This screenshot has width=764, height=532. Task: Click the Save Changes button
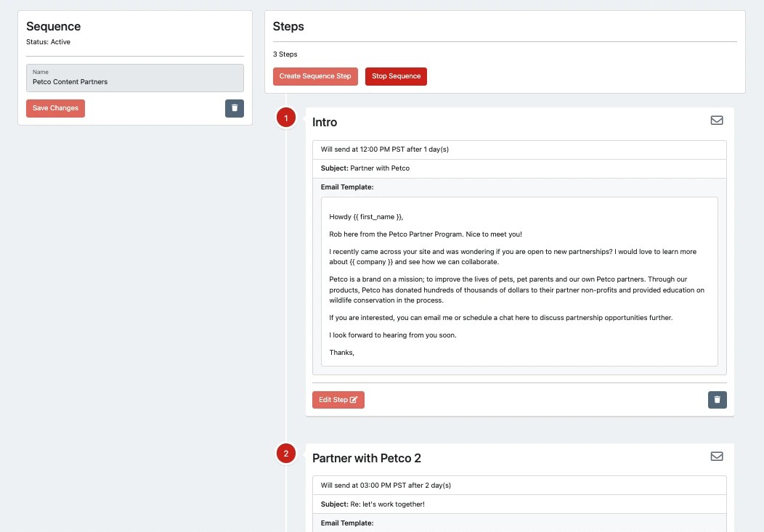pyautogui.click(x=55, y=108)
